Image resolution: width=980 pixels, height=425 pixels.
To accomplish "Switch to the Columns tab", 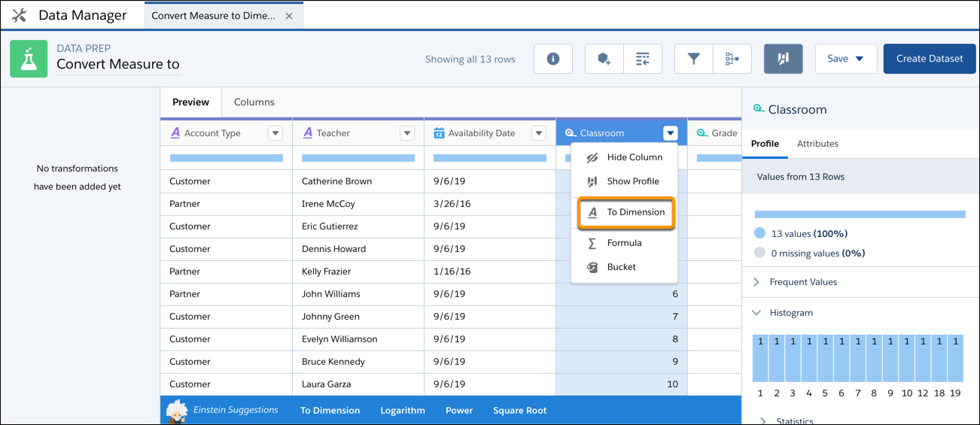I will [x=254, y=102].
